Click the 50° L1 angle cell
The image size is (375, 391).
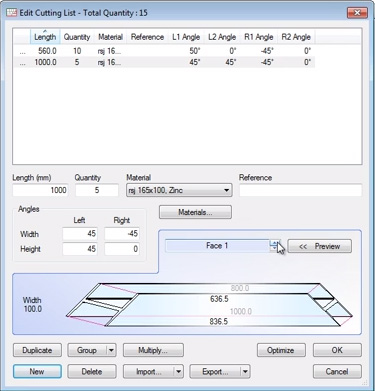[x=195, y=51]
